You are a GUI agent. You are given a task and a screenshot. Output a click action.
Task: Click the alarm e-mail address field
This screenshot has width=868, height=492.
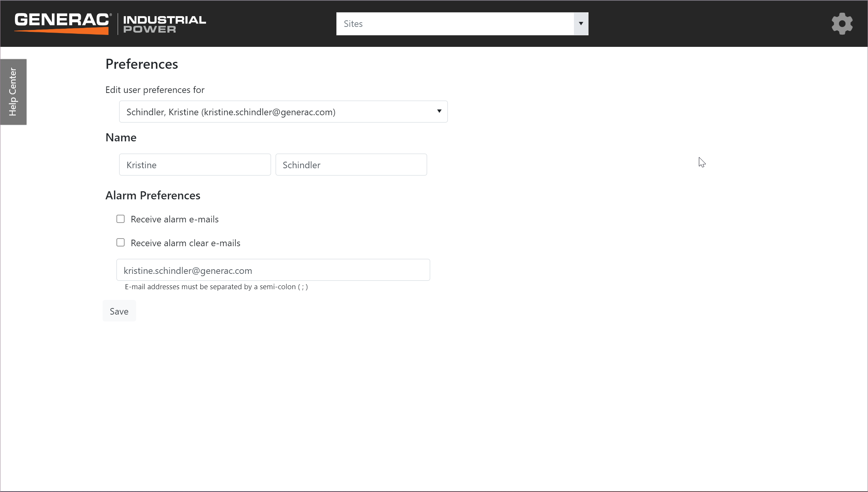point(273,270)
